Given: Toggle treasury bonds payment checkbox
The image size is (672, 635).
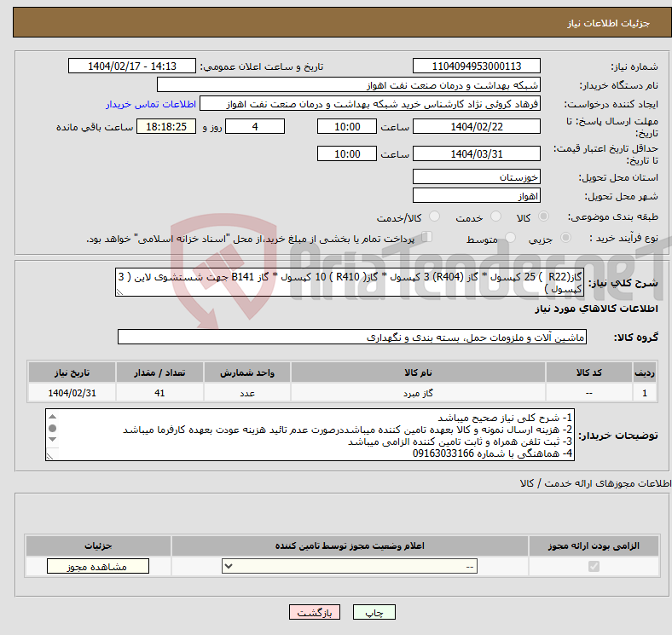Looking at the screenshot, I should click(x=427, y=236).
